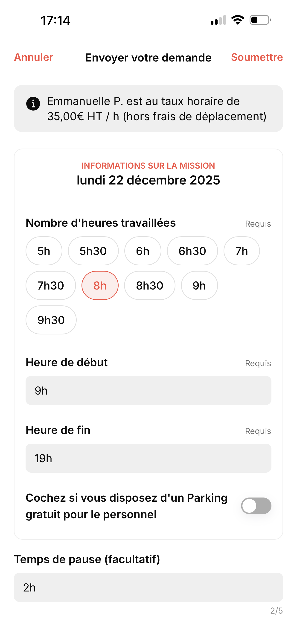Tap the info icon in the rate banner

click(x=33, y=103)
